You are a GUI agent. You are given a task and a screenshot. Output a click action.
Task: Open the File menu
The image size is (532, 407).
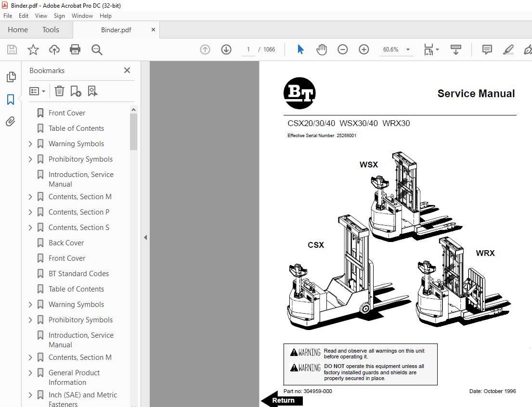click(8, 15)
